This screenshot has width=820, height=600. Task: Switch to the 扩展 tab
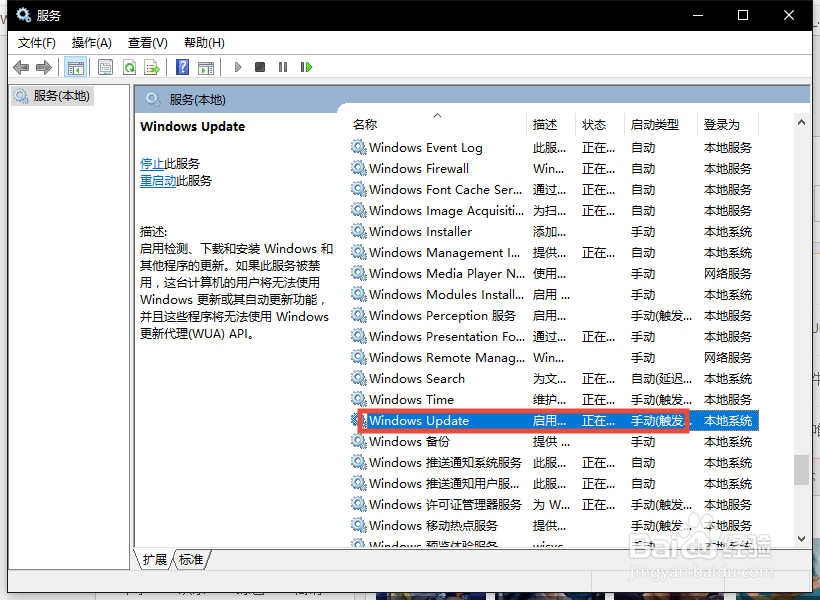pos(154,560)
